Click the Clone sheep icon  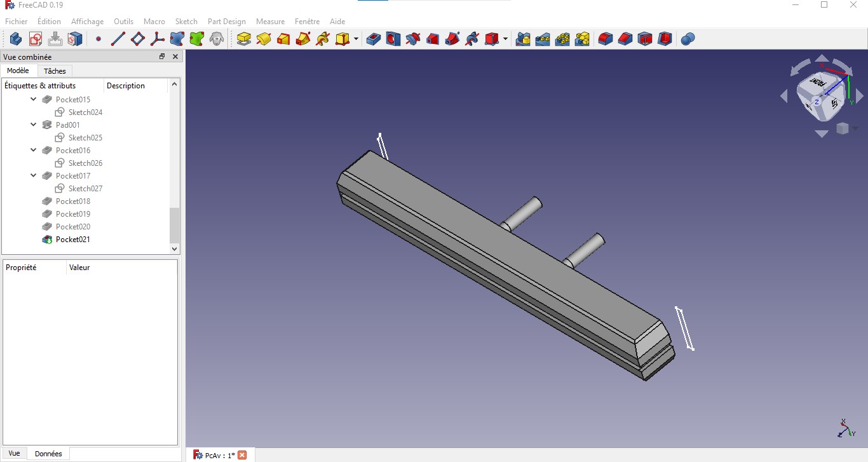coord(217,39)
